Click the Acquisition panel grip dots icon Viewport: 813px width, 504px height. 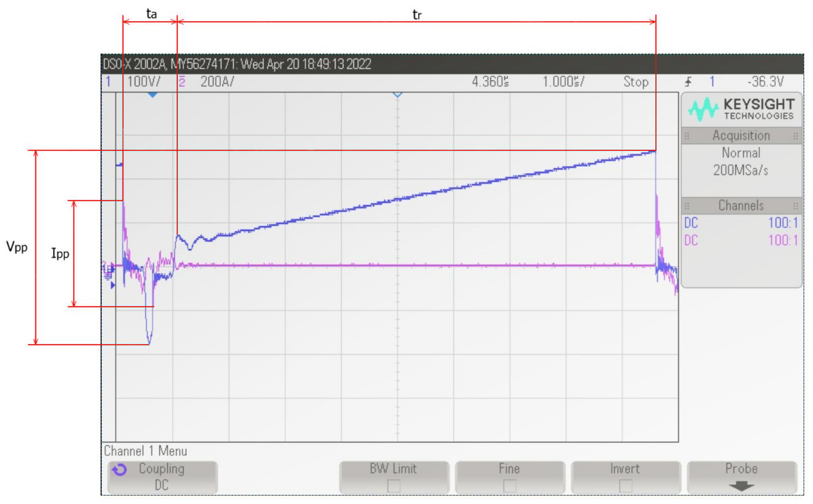tap(687, 136)
